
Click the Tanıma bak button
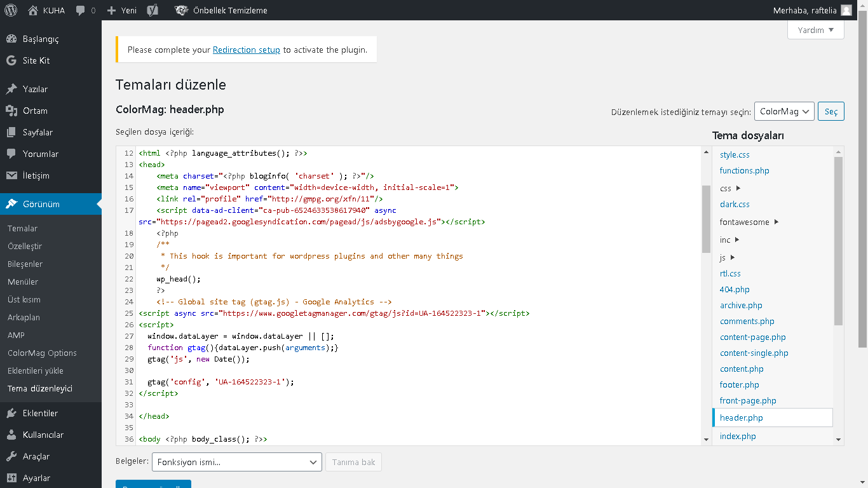point(353,462)
